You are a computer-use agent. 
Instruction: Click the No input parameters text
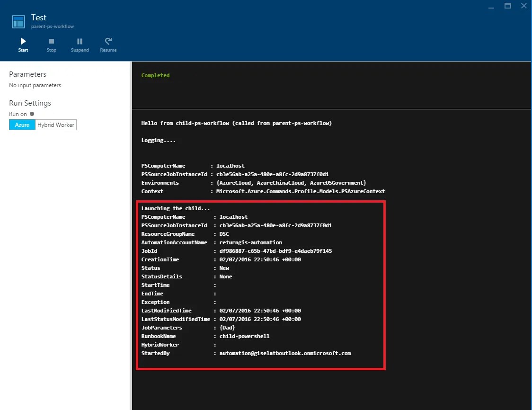point(35,85)
